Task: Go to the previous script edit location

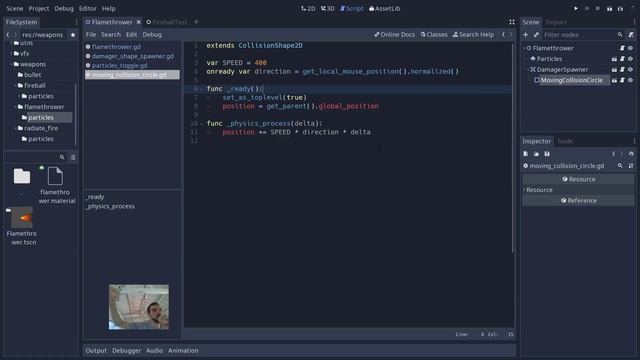Action: [x=503, y=35]
